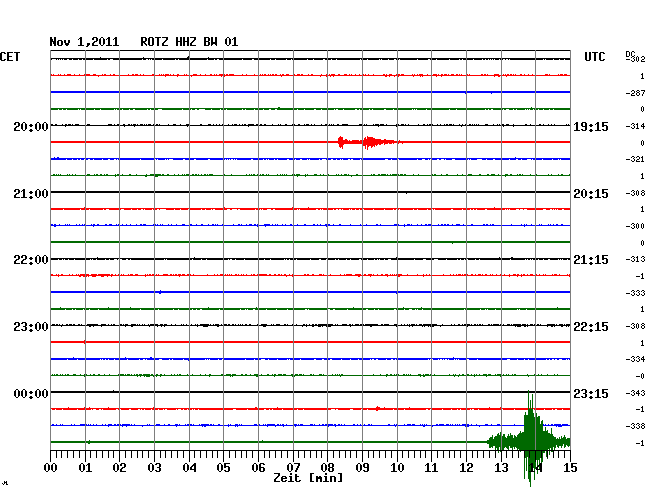Click the "-308" value beside 20:15 UTC
Viewport: 650px width, 494px height.
click(x=635, y=193)
